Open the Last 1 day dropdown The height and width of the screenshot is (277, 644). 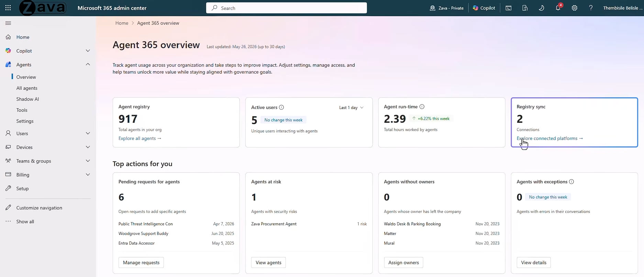[351, 108]
